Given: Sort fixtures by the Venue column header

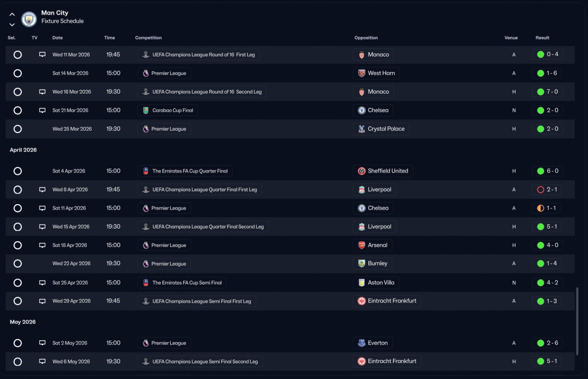Looking at the screenshot, I should 511,38.
